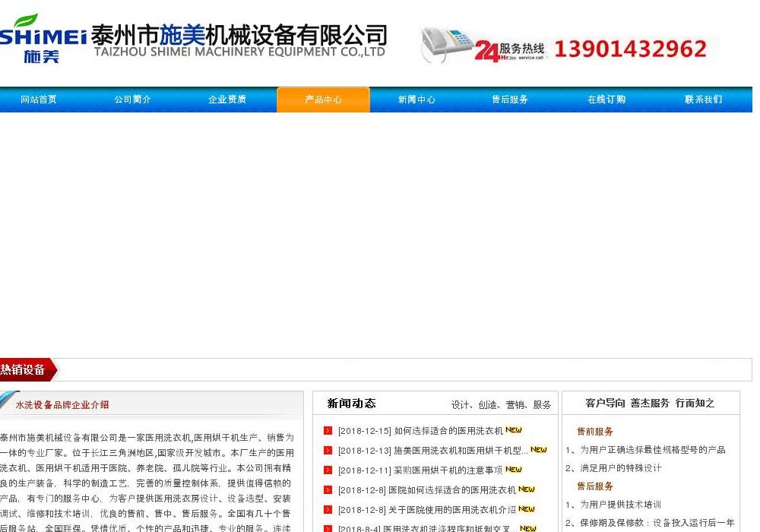Open news 采购医用烘干机的注意事项
This screenshot has height=532, width=760.
pyautogui.click(x=420, y=470)
